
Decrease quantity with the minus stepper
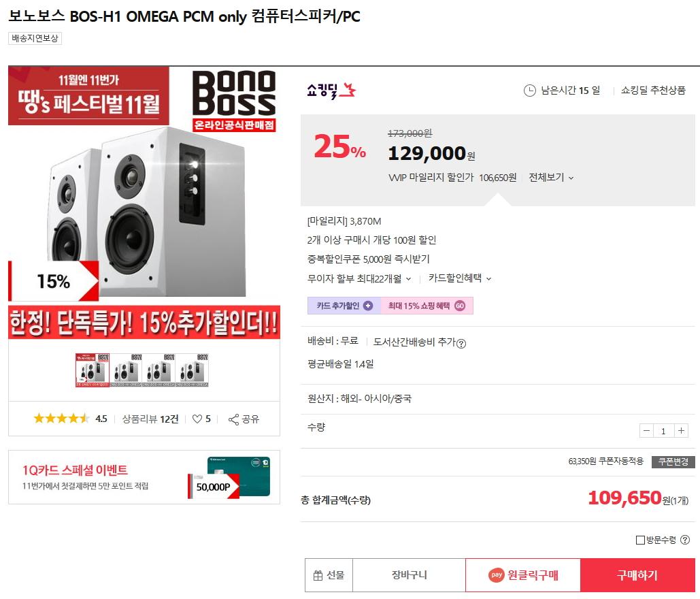646,431
